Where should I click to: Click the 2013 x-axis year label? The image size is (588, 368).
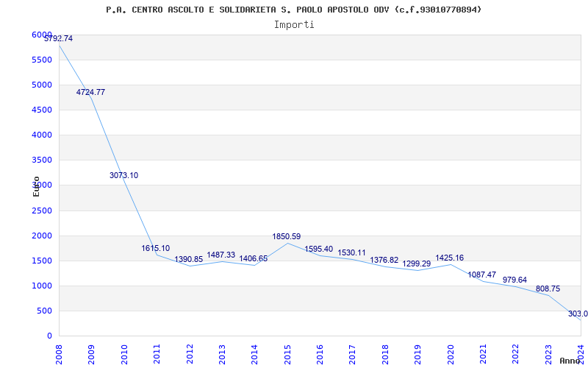[x=222, y=355]
